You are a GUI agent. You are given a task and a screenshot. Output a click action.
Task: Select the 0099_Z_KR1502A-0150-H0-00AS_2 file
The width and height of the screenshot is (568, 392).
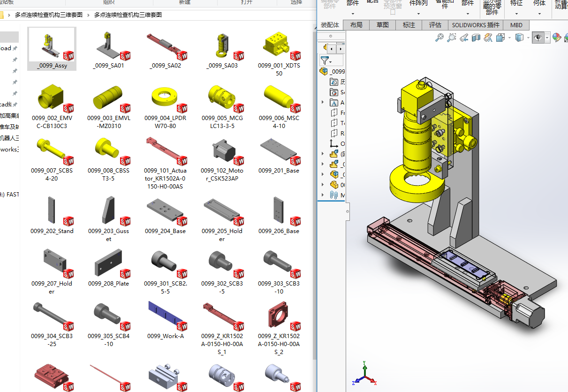[279, 327]
